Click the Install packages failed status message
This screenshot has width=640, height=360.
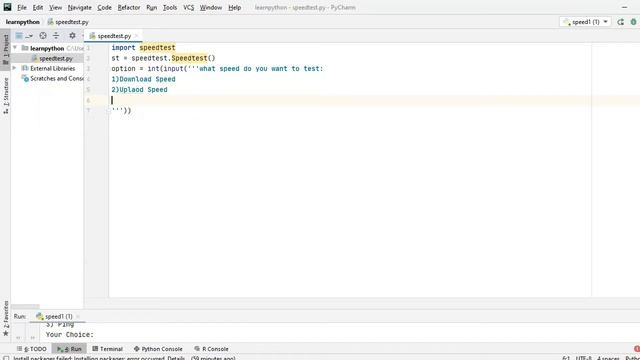click(124, 358)
